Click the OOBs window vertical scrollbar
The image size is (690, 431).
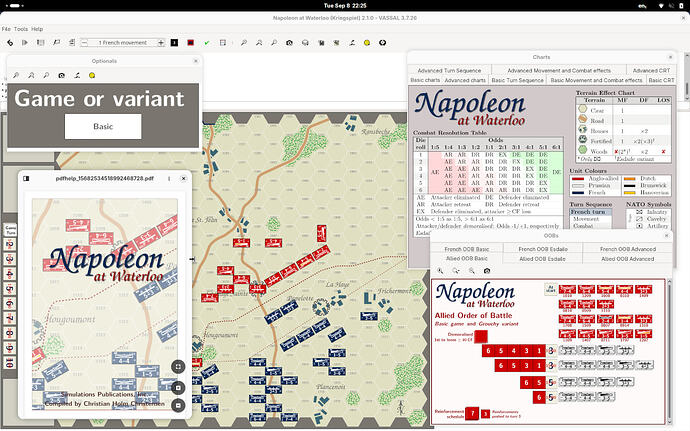click(668, 352)
